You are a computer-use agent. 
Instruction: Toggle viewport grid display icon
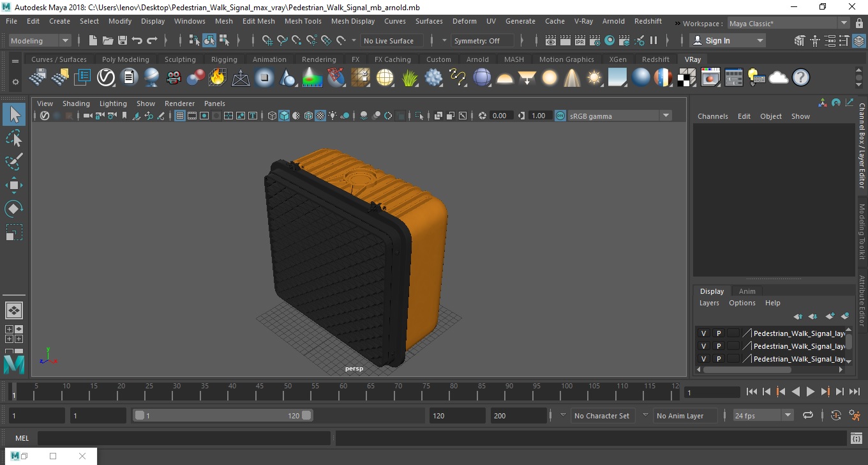coord(180,116)
